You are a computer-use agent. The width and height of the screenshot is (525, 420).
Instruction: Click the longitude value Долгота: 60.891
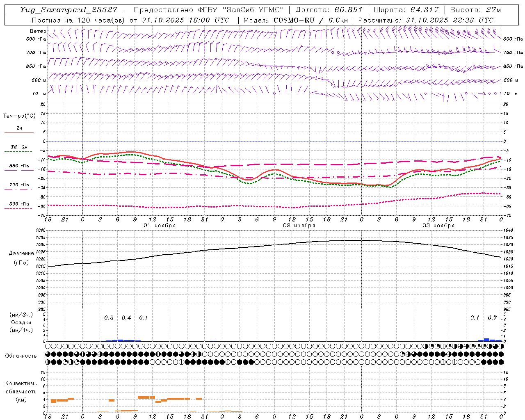pyautogui.click(x=329, y=9)
